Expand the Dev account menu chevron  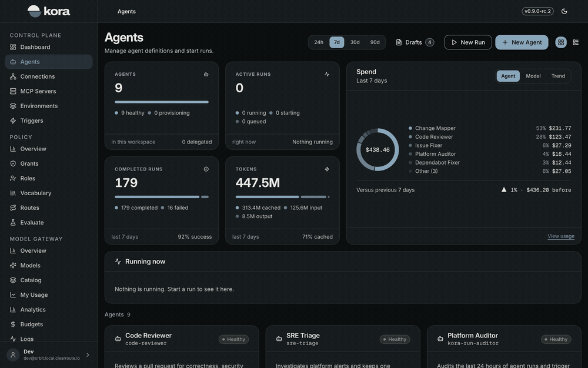pyautogui.click(x=88, y=355)
